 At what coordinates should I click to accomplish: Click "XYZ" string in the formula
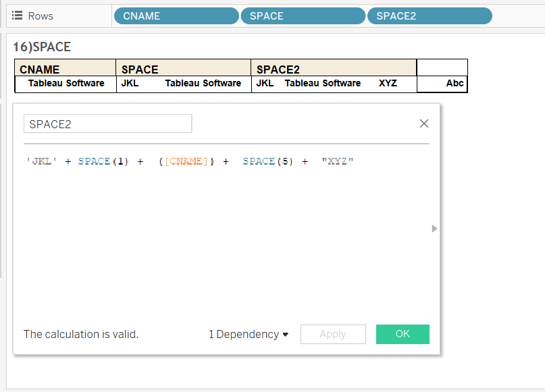pyautogui.click(x=338, y=161)
